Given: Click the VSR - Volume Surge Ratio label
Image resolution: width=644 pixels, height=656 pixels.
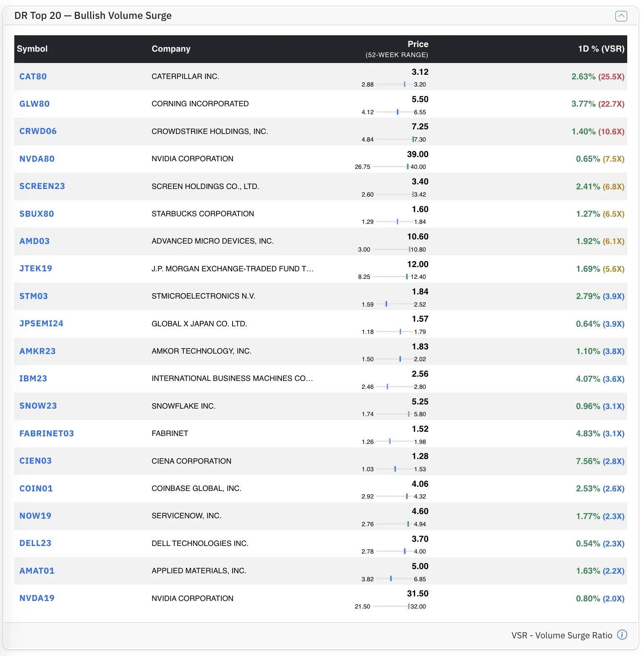Looking at the screenshot, I should point(562,635).
